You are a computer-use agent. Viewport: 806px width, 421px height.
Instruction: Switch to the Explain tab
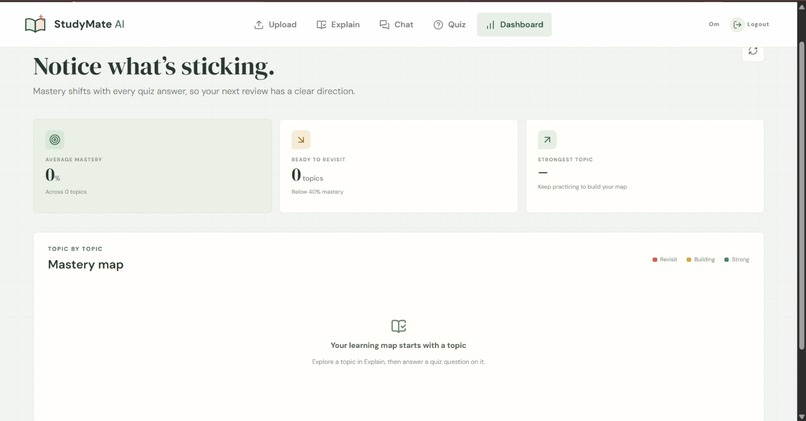338,25
